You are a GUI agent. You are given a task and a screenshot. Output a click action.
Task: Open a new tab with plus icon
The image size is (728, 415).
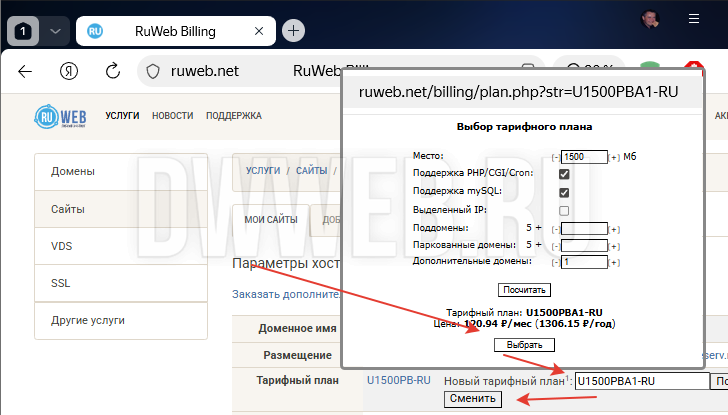(x=293, y=31)
